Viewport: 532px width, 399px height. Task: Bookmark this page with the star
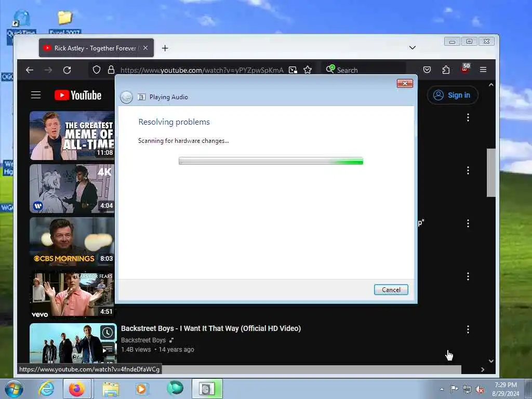[308, 70]
